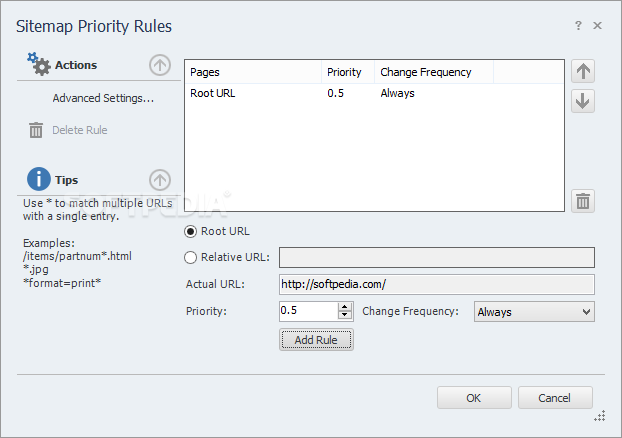This screenshot has height=438, width=622.
Task: Click the Change Frequency column header
Action: 434,72
